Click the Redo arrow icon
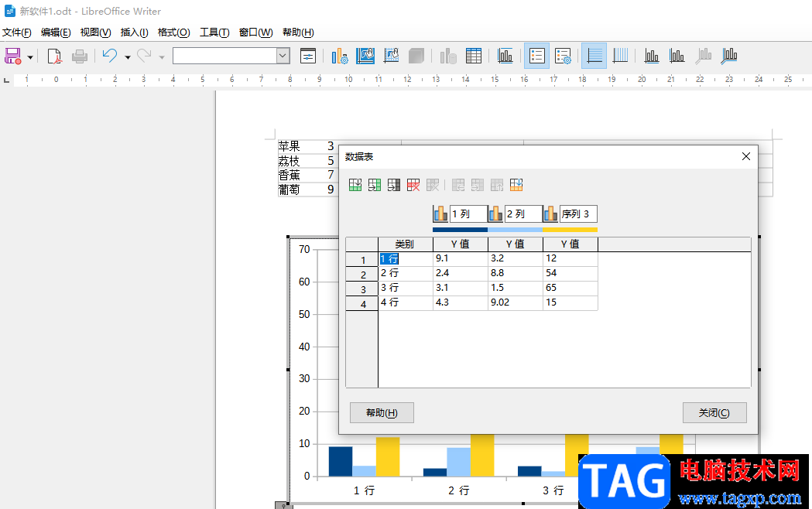Viewport: 812px width, 509px height. 144,56
